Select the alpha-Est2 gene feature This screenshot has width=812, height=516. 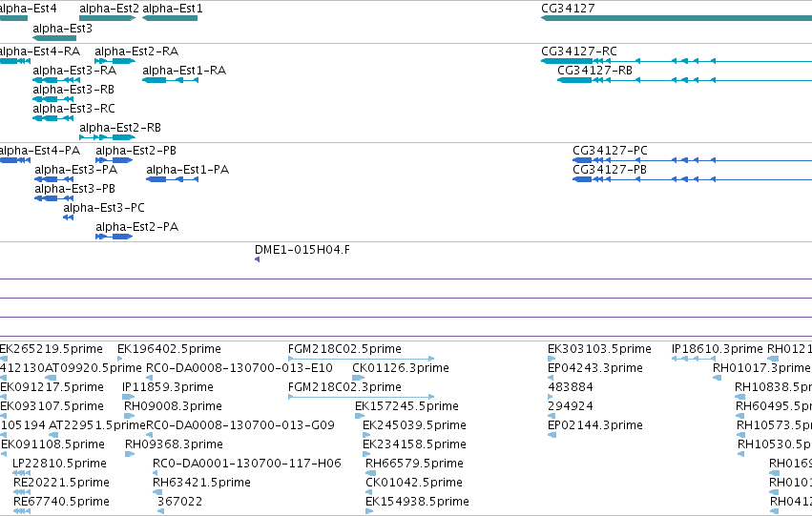(x=107, y=18)
